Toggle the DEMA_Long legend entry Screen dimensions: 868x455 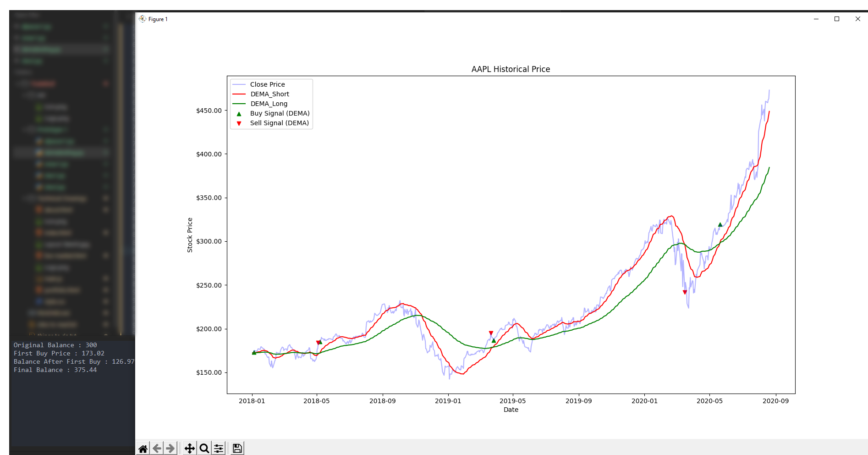269,103
